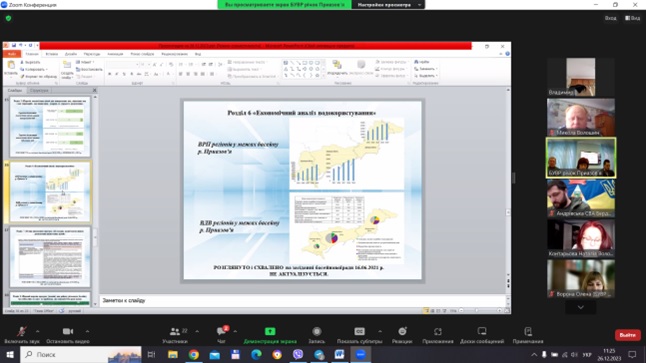Leave meeting with red Выйти button

(x=627, y=335)
